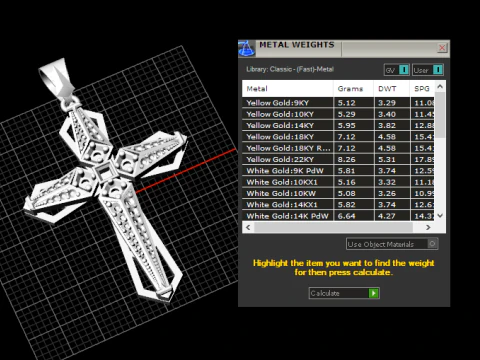Click the scroll down arrow of metals list
The height and width of the screenshot is (360, 480).
click(x=440, y=215)
